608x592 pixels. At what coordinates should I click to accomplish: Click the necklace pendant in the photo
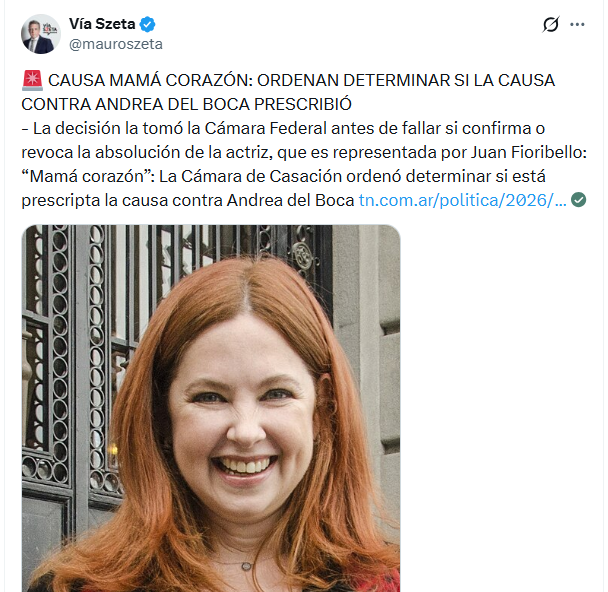(x=246, y=566)
